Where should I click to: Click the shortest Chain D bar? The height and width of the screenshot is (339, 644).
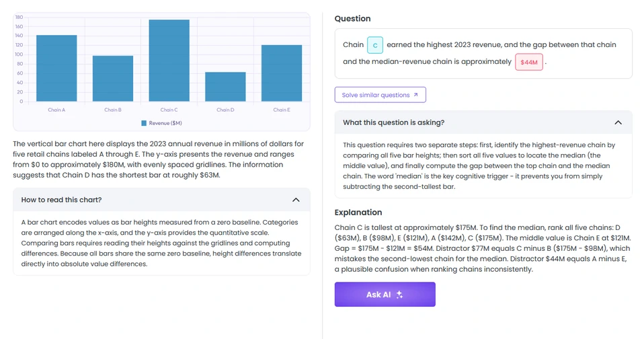pyautogui.click(x=225, y=87)
